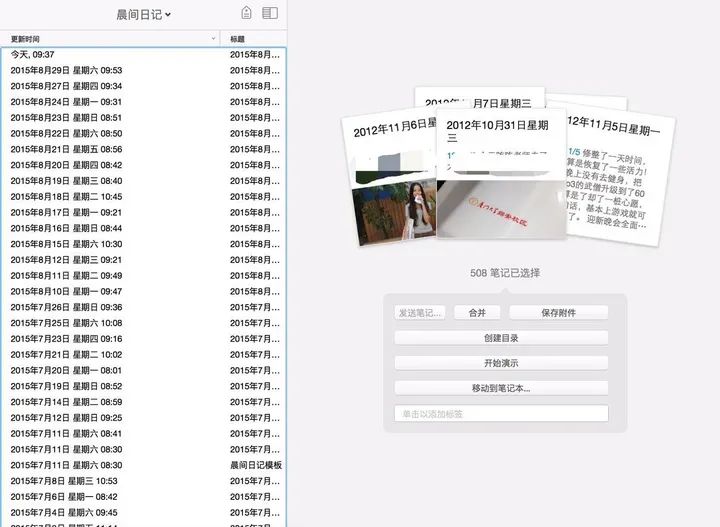Click 移动到笔记本... button

tap(501, 388)
